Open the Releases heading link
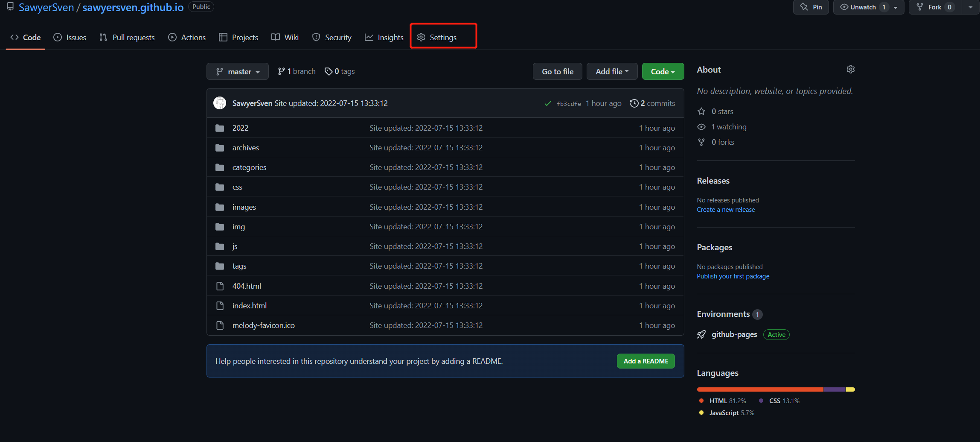980x442 pixels. point(713,181)
